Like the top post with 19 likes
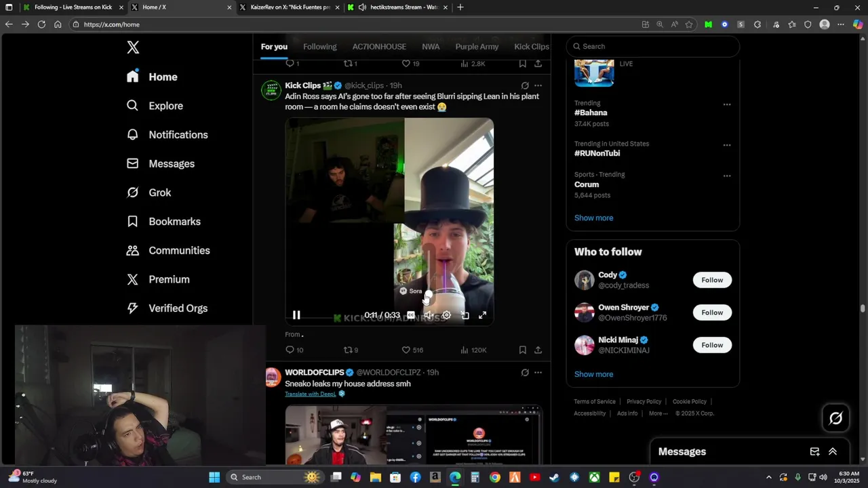 click(x=411, y=64)
